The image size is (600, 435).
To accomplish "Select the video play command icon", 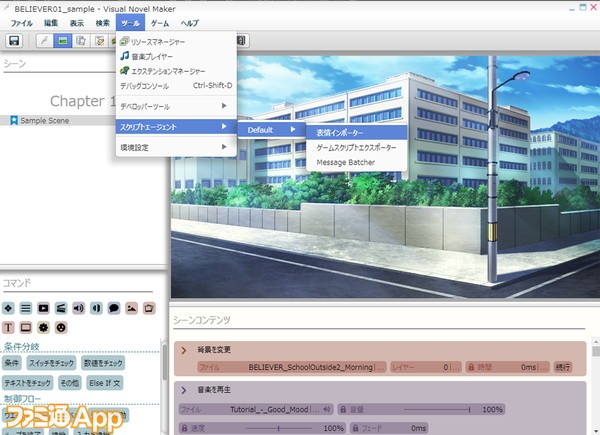I will pos(44,308).
